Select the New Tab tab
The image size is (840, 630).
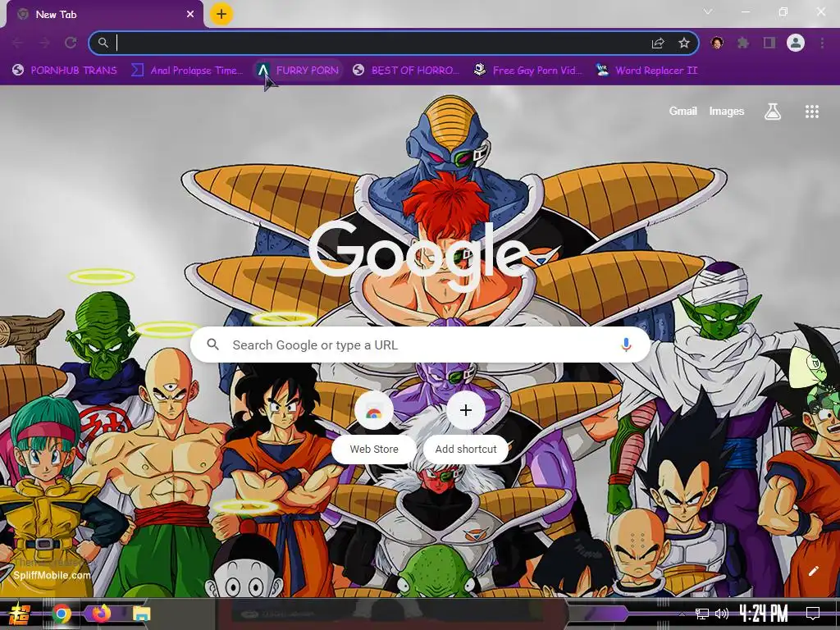pyautogui.click(x=105, y=15)
